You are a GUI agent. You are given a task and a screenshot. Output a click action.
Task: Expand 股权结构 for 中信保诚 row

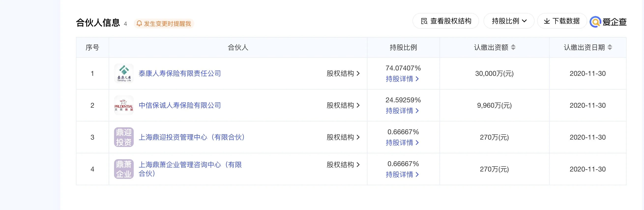[x=343, y=105]
